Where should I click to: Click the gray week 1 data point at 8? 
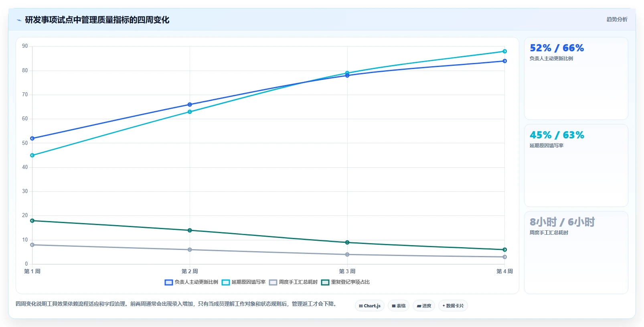[x=32, y=245]
